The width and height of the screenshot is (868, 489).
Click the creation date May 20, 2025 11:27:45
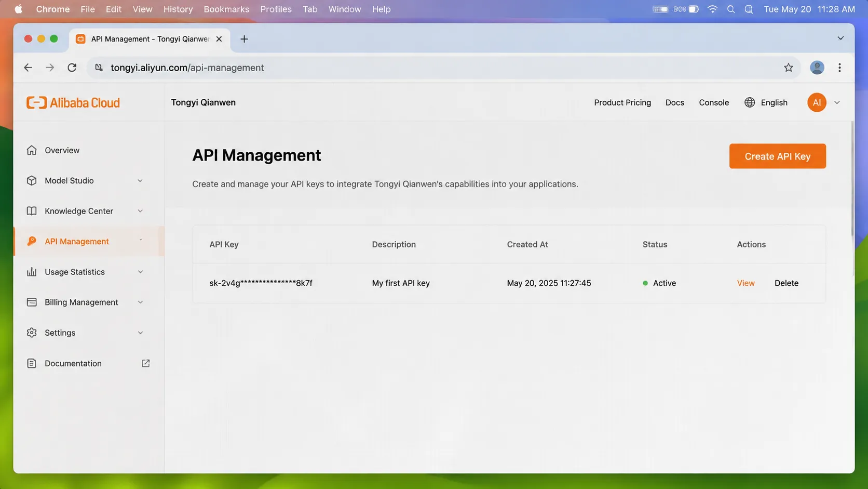click(x=549, y=283)
